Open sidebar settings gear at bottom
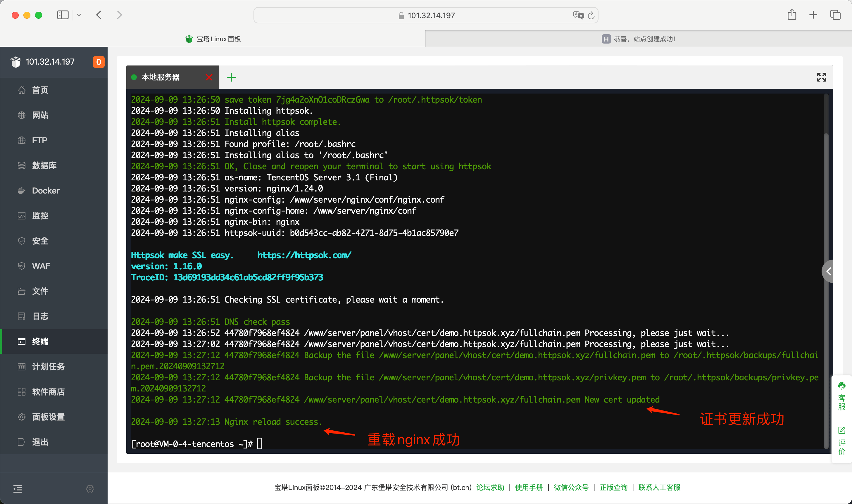 [90, 489]
